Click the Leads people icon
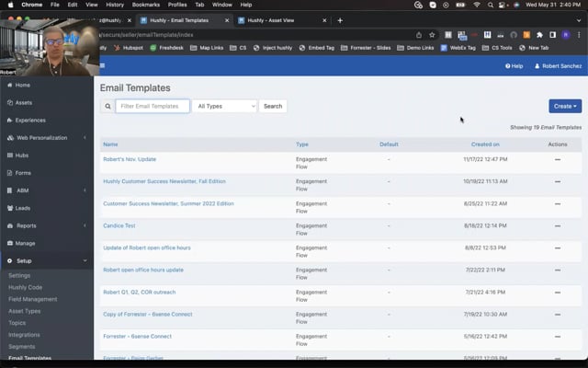Screen dimensions: 588x368 [9, 208]
